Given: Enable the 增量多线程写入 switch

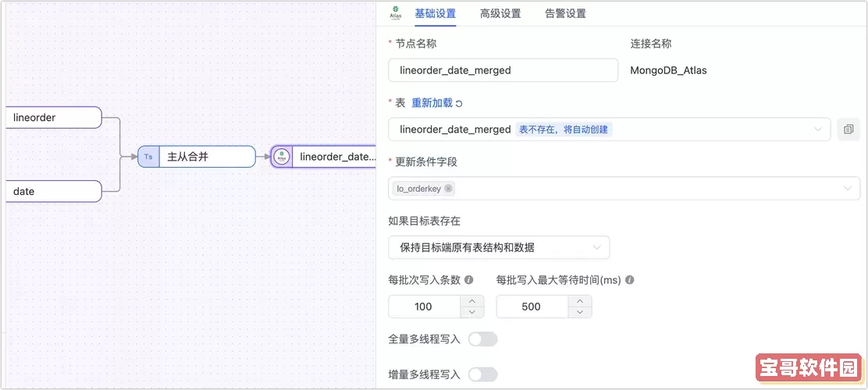Looking at the screenshot, I should tap(482, 374).
